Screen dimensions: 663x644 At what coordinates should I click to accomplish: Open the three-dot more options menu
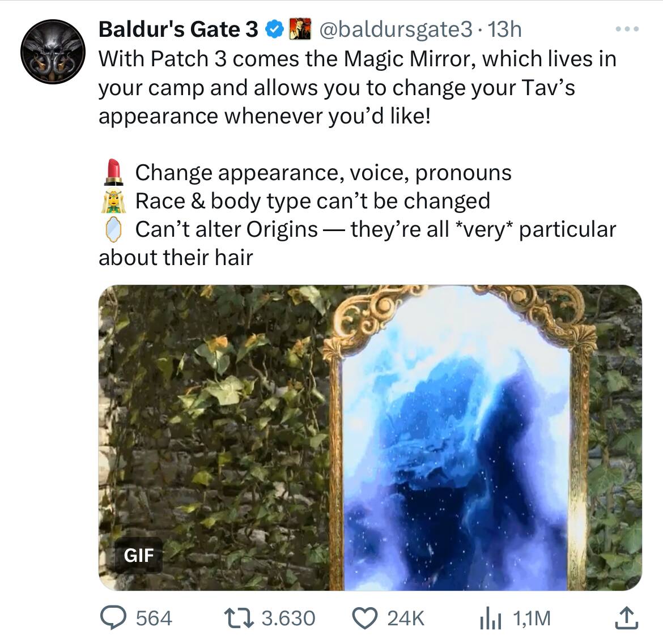coord(627,29)
